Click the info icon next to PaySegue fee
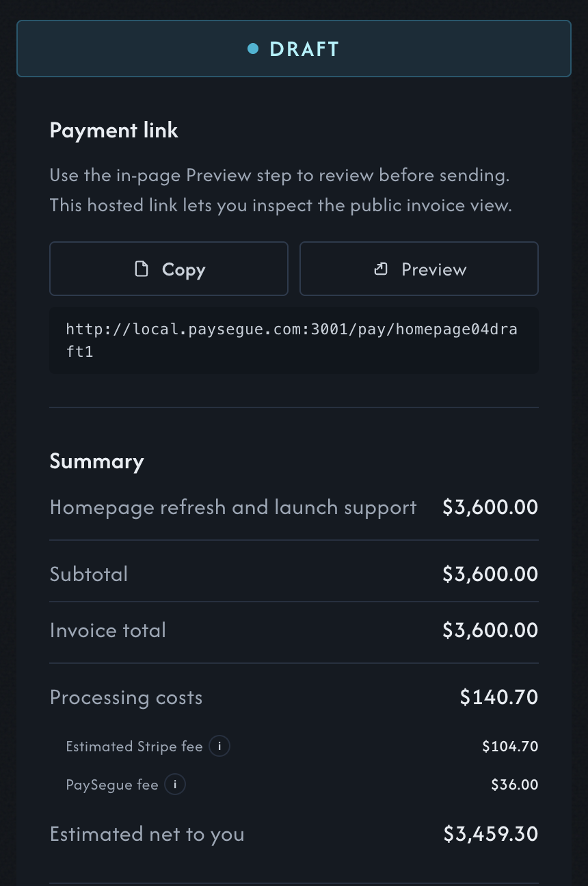 (x=175, y=785)
